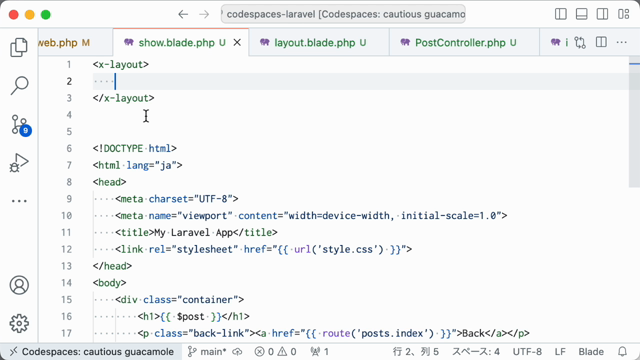Close the show.blade.php tab
The width and height of the screenshot is (640, 360).
[237, 42]
